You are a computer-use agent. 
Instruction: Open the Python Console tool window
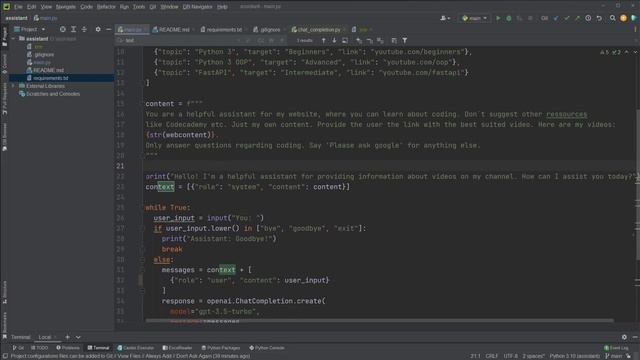tap(267, 348)
